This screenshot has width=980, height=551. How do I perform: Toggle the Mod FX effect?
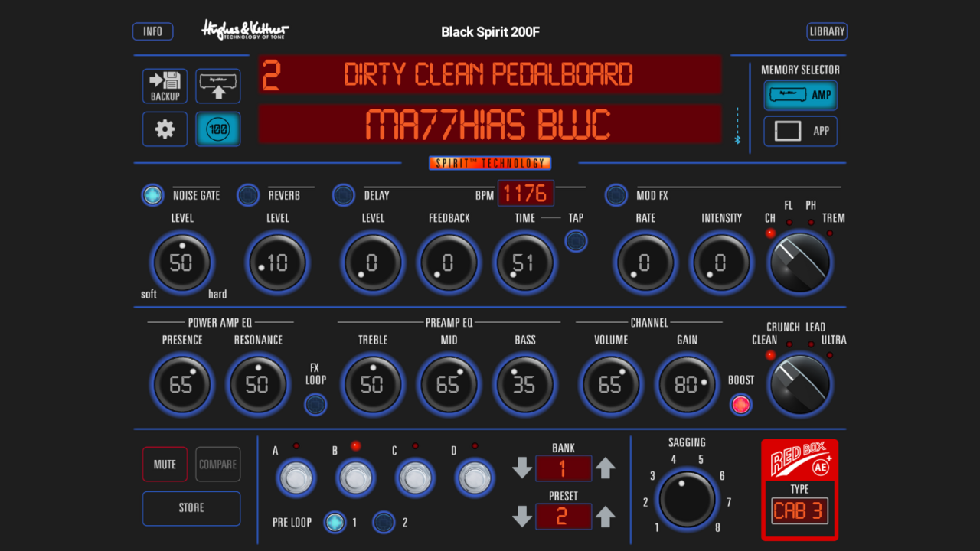click(x=616, y=195)
